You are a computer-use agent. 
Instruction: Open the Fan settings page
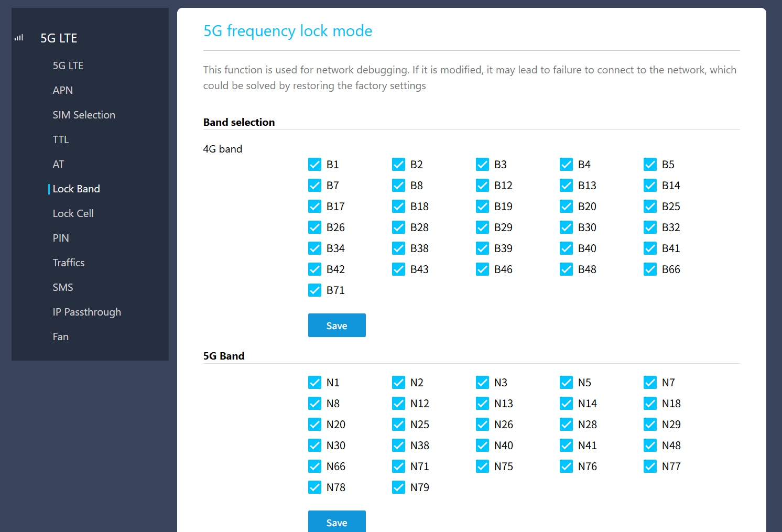tap(61, 336)
